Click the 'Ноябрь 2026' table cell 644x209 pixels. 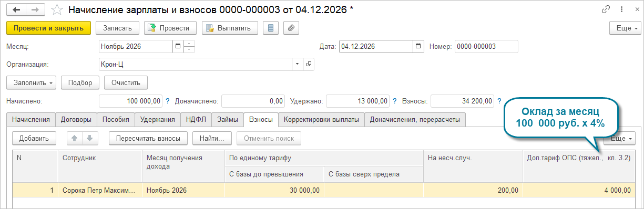pyautogui.click(x=183, y=191)
